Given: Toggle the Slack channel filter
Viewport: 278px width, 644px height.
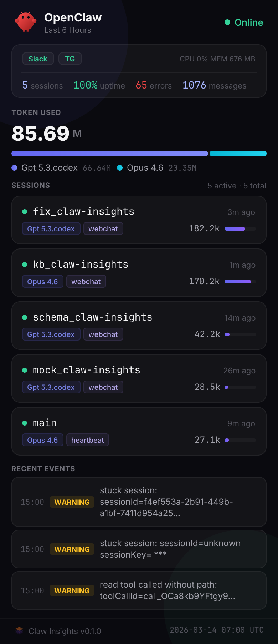Looking at the screenshot, I should click(x=38, y=59).
